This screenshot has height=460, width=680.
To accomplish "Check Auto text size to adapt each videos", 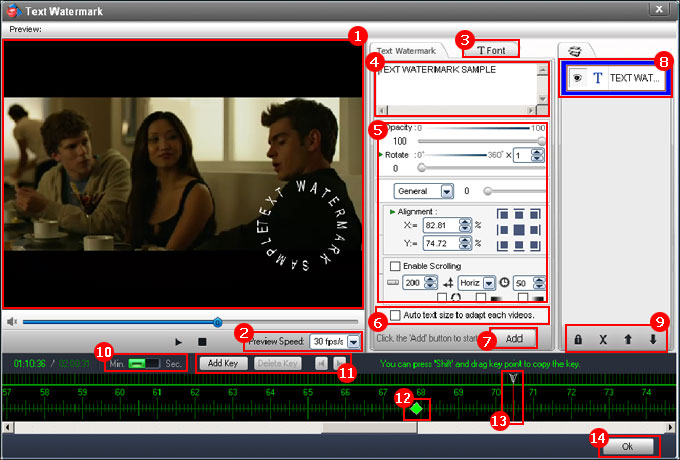I will (395, 315).
